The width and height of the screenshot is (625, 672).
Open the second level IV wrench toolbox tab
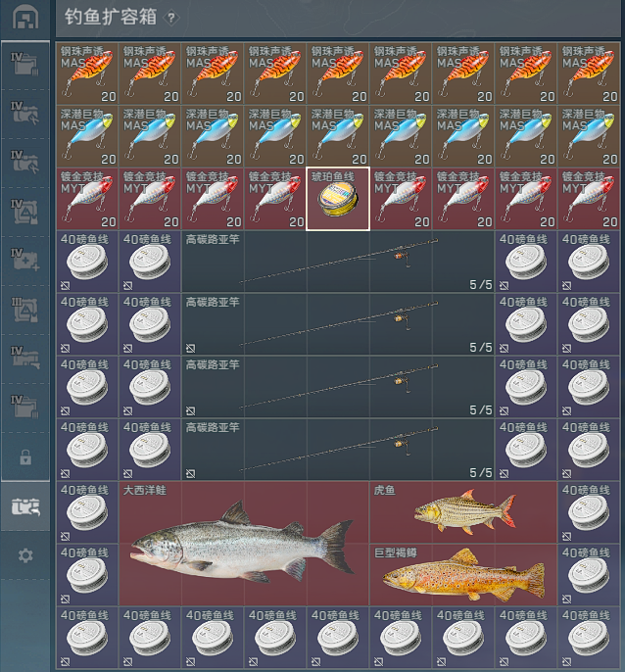24,162
